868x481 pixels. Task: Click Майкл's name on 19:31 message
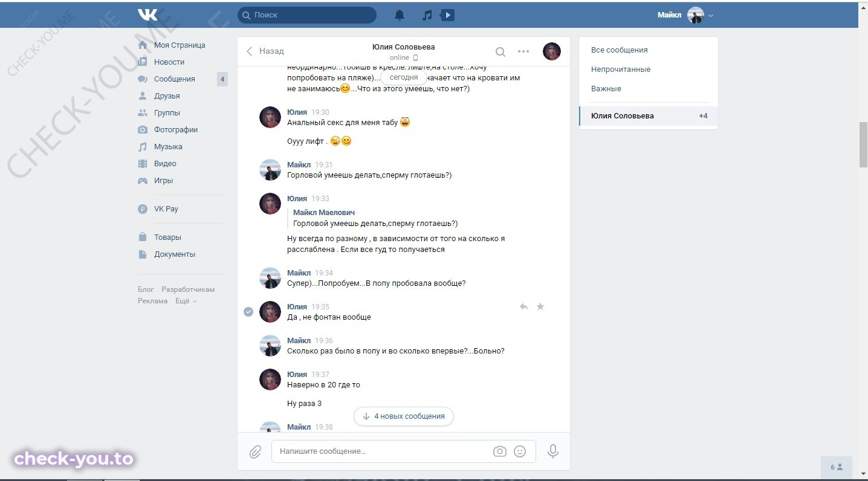(299, 165)
